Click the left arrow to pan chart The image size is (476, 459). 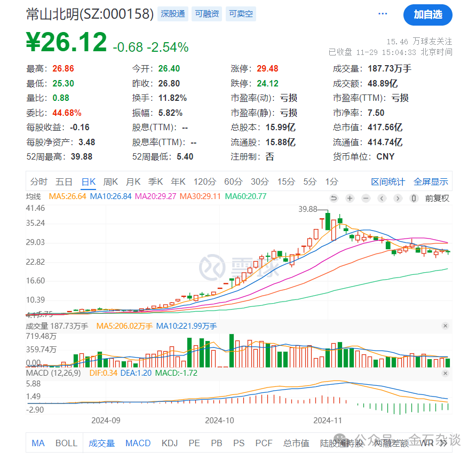(x=382, y=198)
